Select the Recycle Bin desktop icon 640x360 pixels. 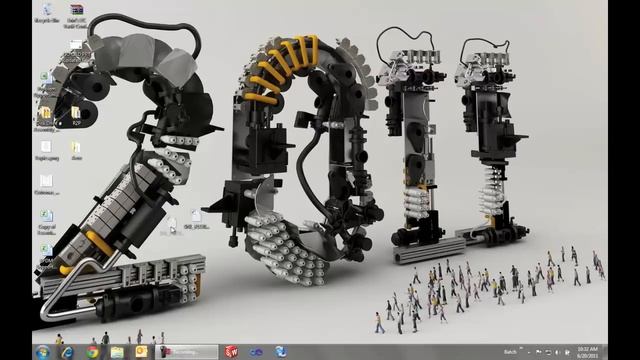pos(47,13)
